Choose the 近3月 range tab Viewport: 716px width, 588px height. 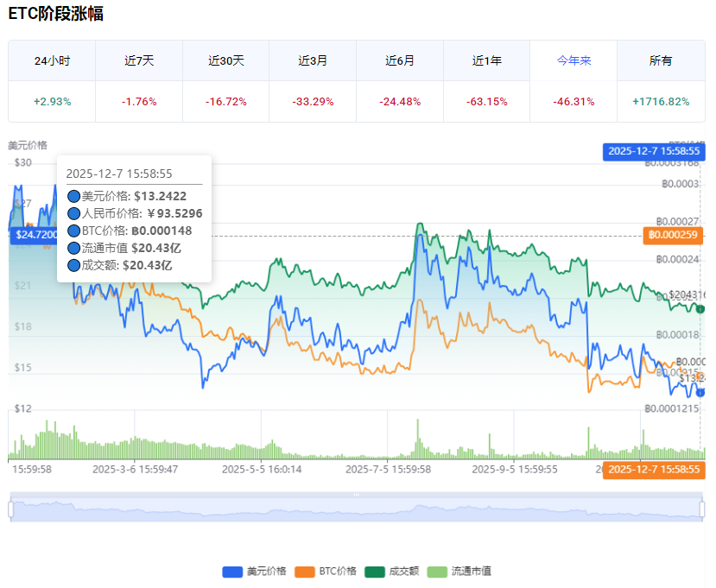click(313, 61)
